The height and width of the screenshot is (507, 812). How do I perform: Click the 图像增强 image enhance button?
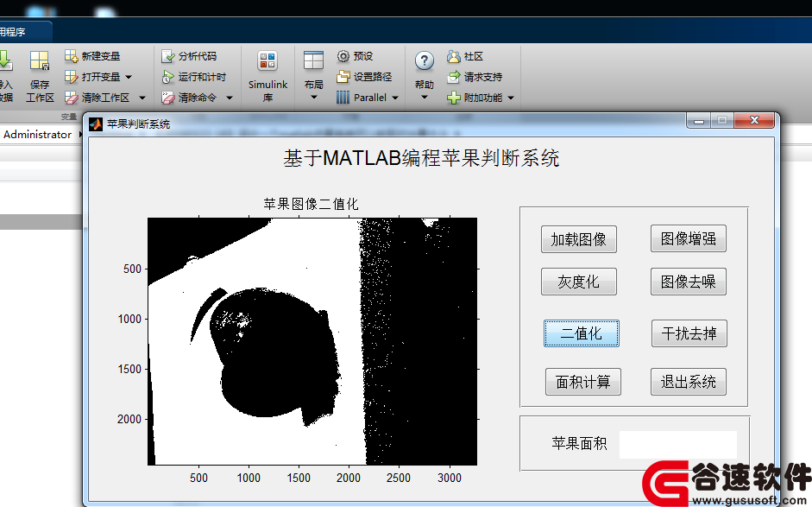tap(689, 238)
